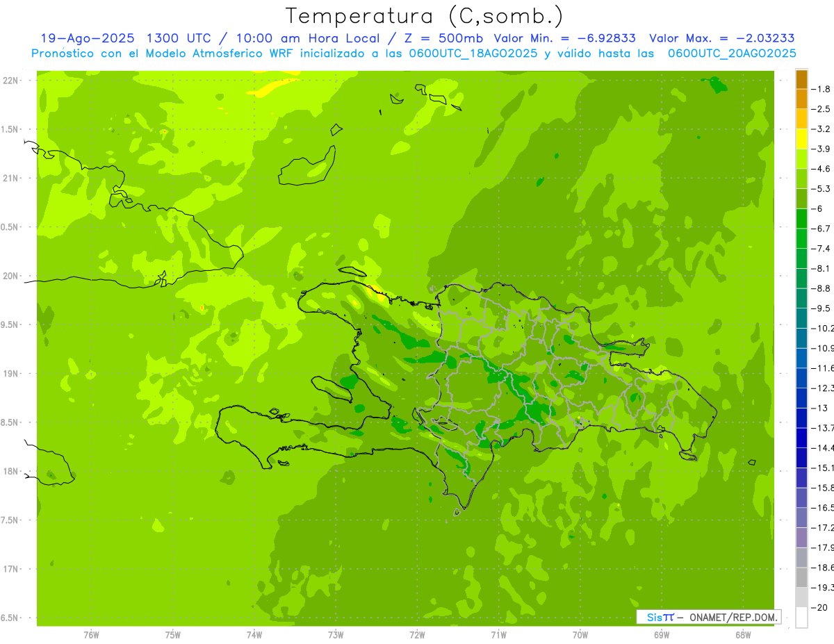Image resolution: width=834 pixels, height=644 pixels.
Task: Click the colorbar swatch between -6 and -6.7
Action: coord(801,219)
